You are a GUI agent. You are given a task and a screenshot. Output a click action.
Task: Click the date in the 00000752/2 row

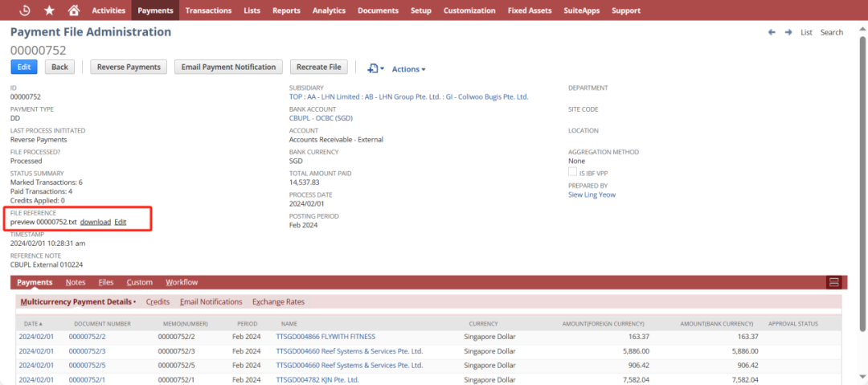(36, 337)
